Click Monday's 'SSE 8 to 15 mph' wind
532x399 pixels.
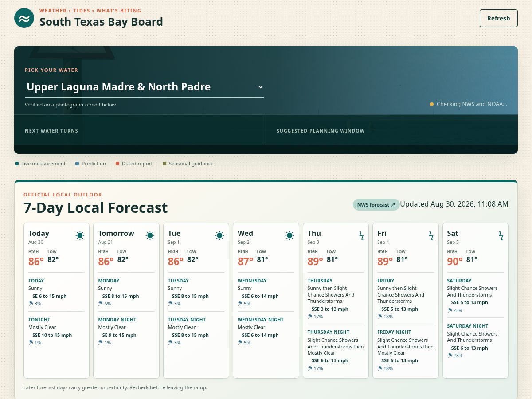pos(121,296)
